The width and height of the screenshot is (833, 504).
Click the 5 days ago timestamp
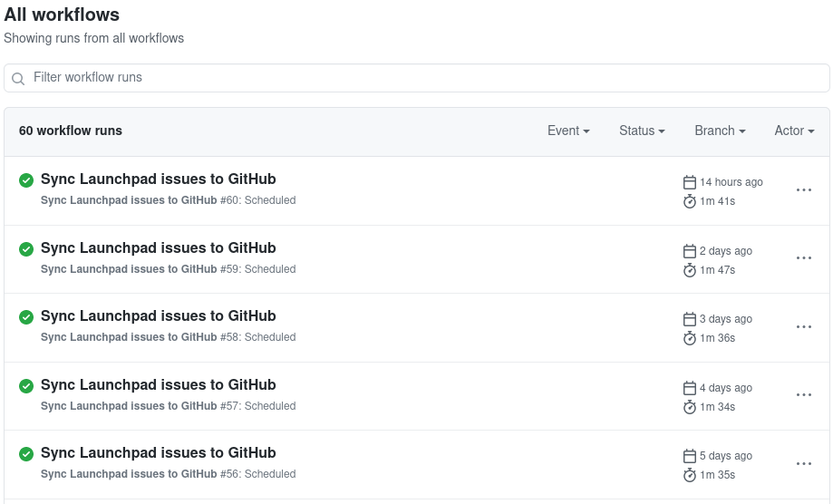point(726,456)
